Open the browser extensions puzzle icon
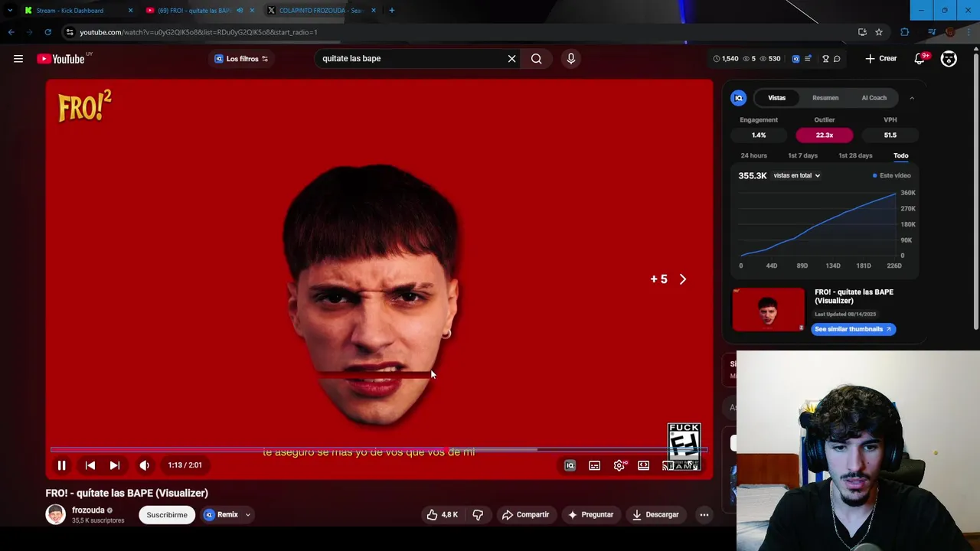Image resolution: width=980 pixels, height=551 pixels. point(905,32)
